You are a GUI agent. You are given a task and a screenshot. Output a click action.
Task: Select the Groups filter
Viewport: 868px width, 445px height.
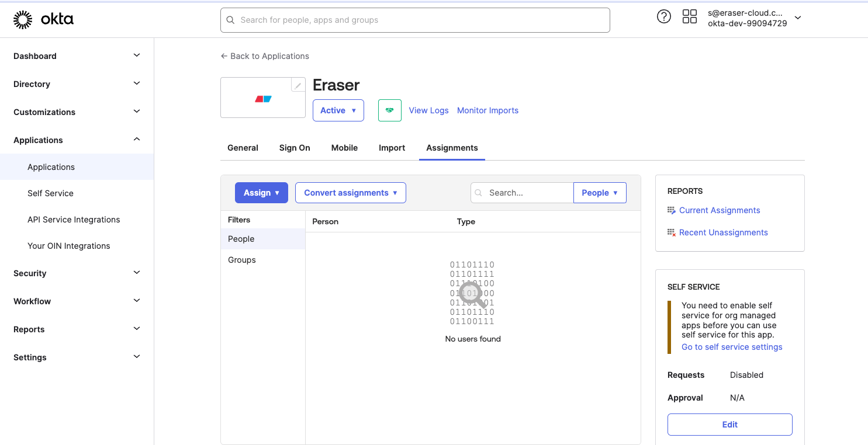(x=263, y=260)
